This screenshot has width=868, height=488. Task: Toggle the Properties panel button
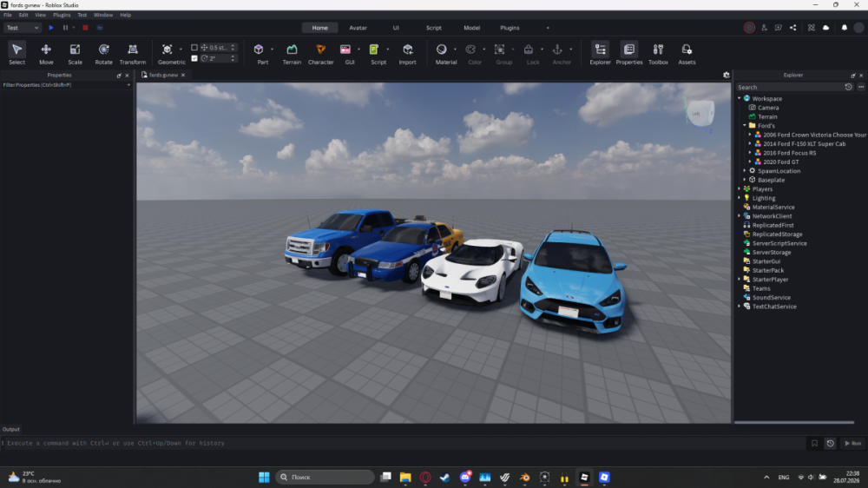coord(628,54)
